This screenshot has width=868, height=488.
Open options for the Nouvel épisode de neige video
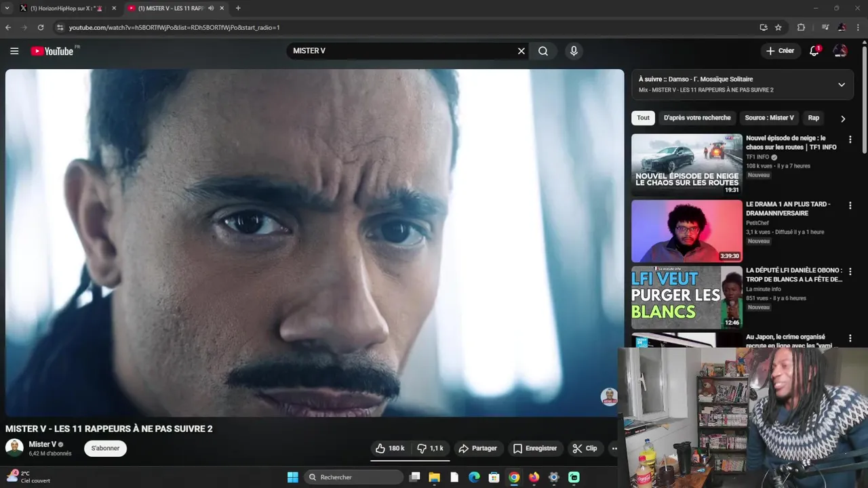[x=850, y=140]
